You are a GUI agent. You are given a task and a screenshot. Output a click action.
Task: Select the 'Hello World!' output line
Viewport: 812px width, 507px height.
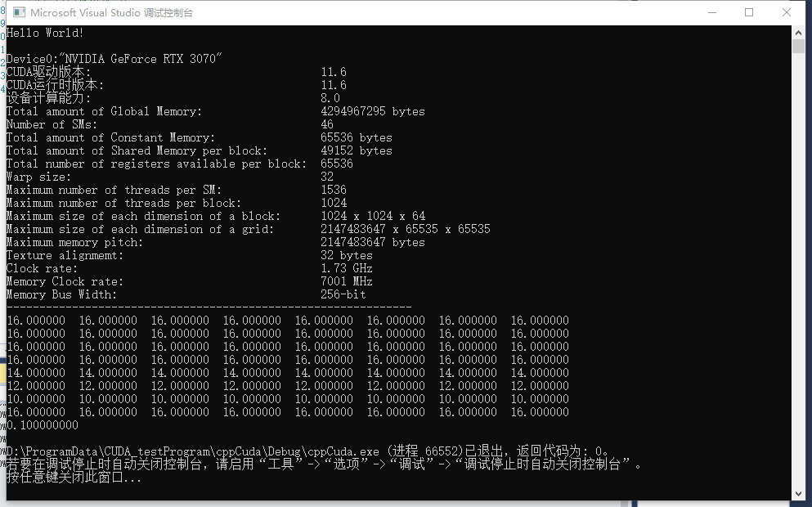[x=46, y=32]
